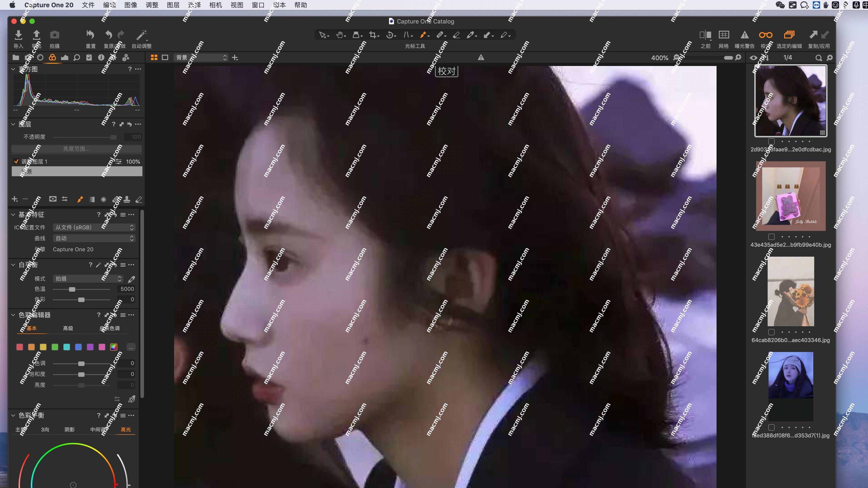Open the 背景 layer selector dropdown

coord(201,58)
